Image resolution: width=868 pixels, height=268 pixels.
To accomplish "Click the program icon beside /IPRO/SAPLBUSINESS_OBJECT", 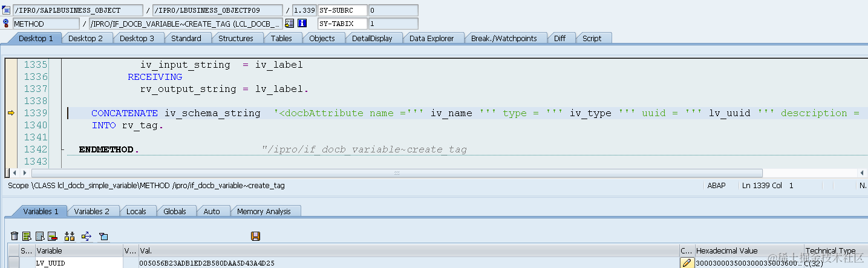I will pos(6,10).
